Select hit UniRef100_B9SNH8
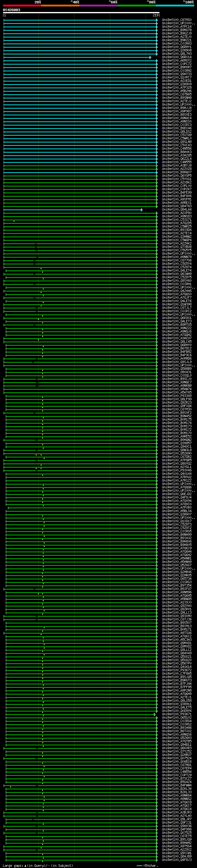This screenshot has height=868, width=197. (177, 98)
